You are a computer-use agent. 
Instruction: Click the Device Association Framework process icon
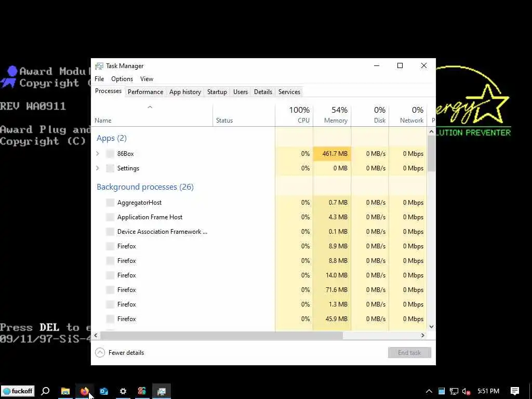coord(110,232)
